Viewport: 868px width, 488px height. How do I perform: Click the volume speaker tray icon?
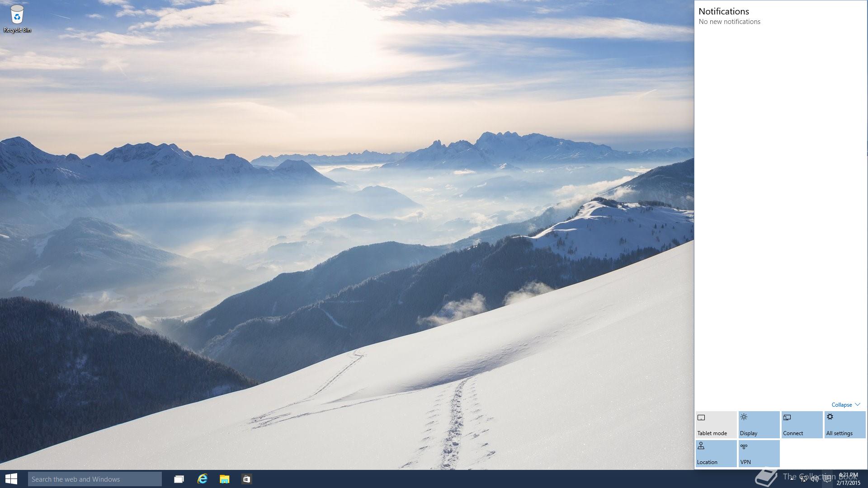(815, 479)
